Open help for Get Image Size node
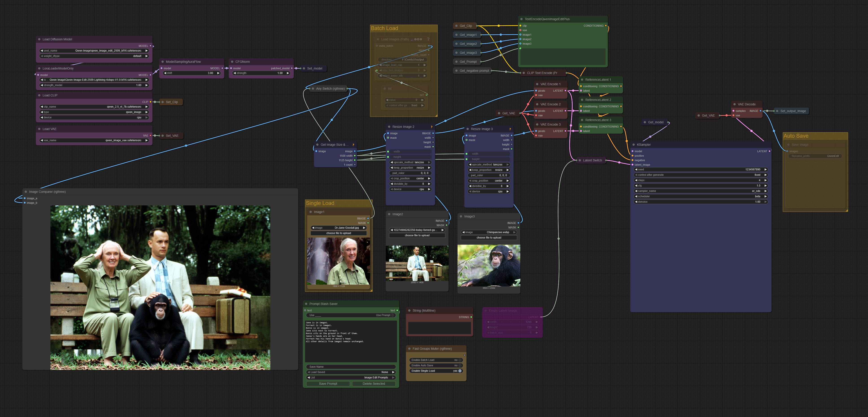This screenshot has width=868, height=417. pyautogui.click(x=353, y=145)
